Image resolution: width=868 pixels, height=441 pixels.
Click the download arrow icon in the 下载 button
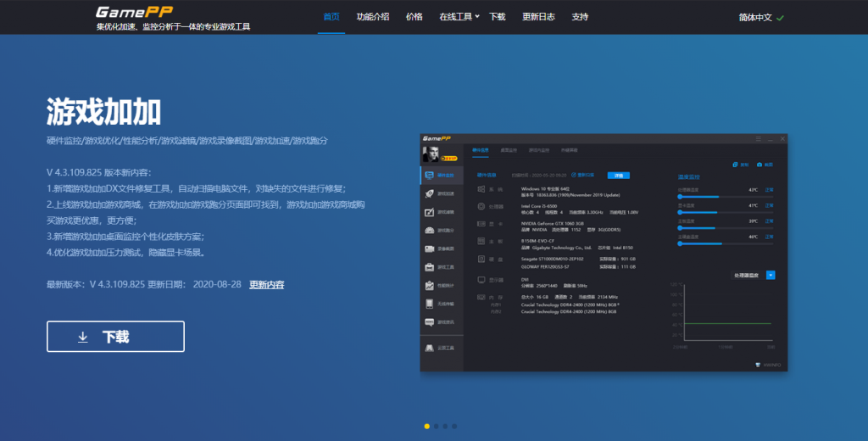(82, 337)
